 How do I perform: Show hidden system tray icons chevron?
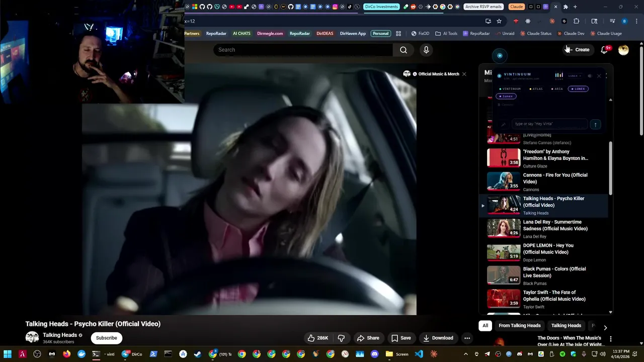465,354
